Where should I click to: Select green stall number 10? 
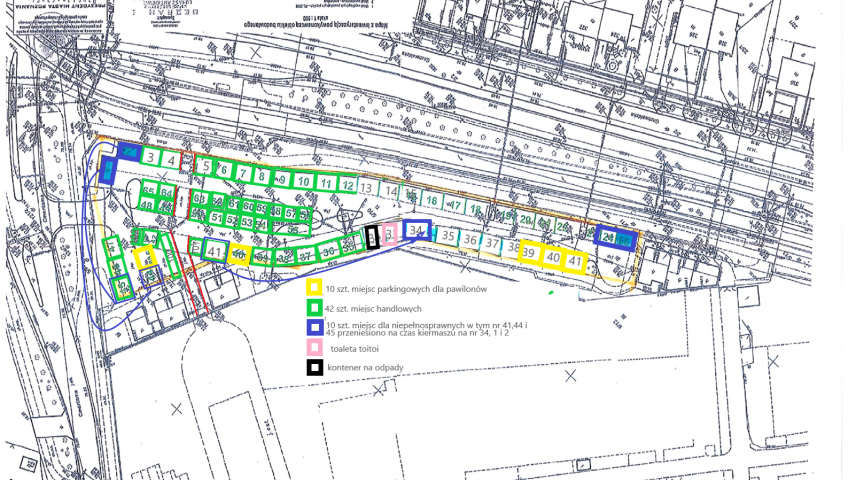(x=304, y=180)
